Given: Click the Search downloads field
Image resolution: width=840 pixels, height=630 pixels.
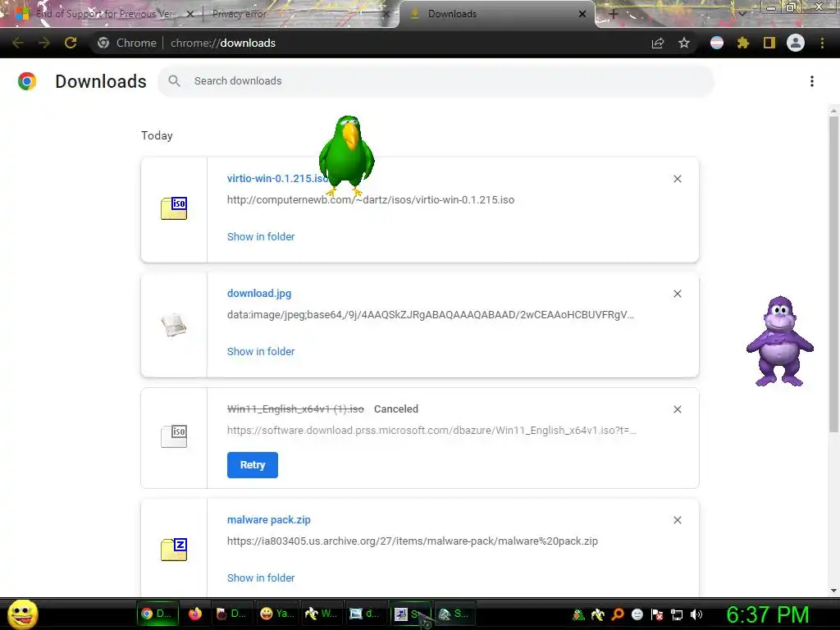Looking at the screenshot, I should pos(436,81).
